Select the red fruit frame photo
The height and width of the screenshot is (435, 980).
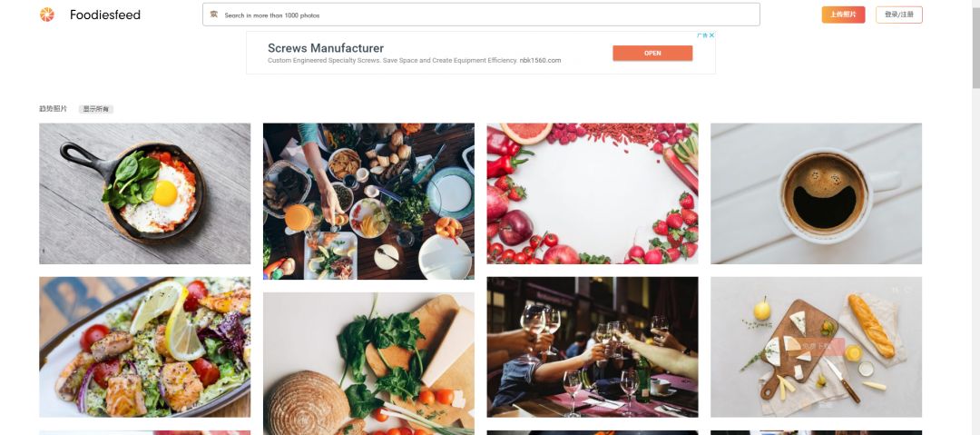pyautogui.click(x=593, y=193)
